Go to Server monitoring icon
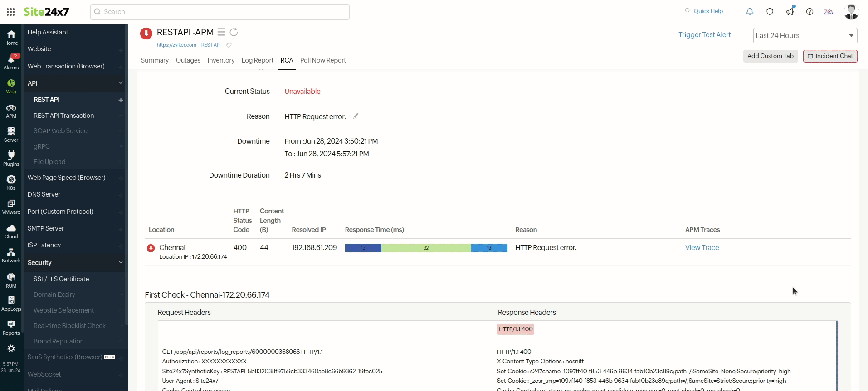 coord(11,135)
